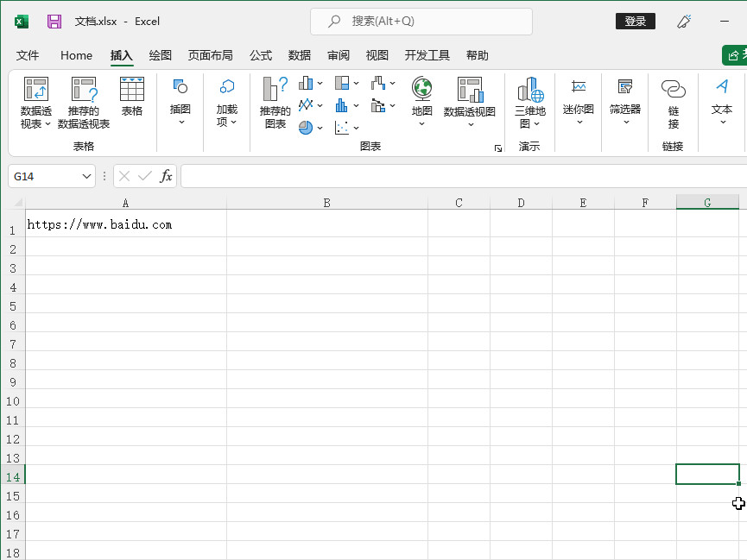Click the select-all corner of the sheet
This screenshot has width=747, height=560.
17,203
